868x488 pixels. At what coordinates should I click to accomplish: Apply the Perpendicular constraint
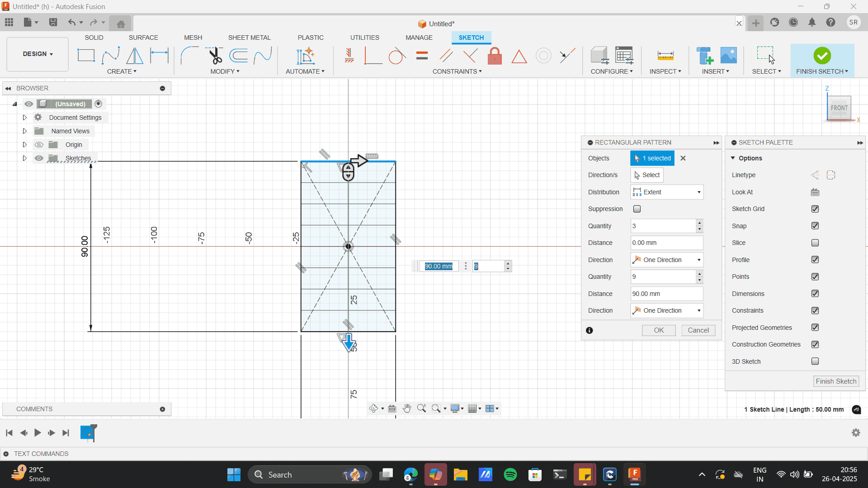[470, 56]
